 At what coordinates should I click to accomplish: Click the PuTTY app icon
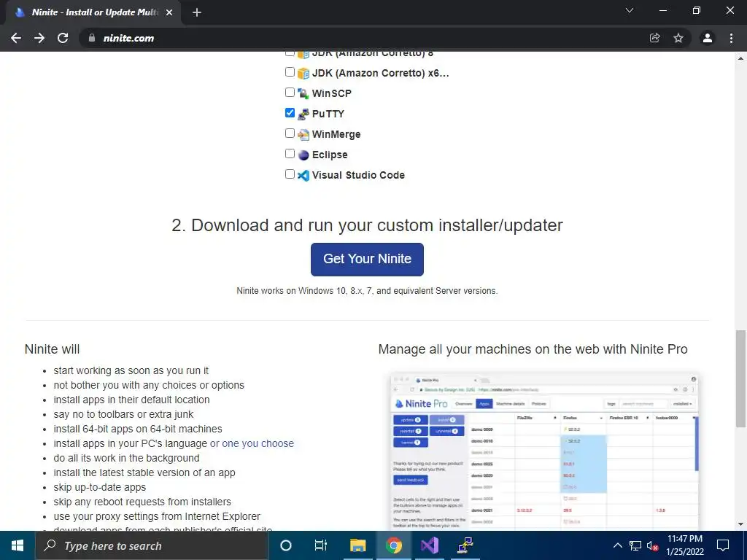point(303,114)
